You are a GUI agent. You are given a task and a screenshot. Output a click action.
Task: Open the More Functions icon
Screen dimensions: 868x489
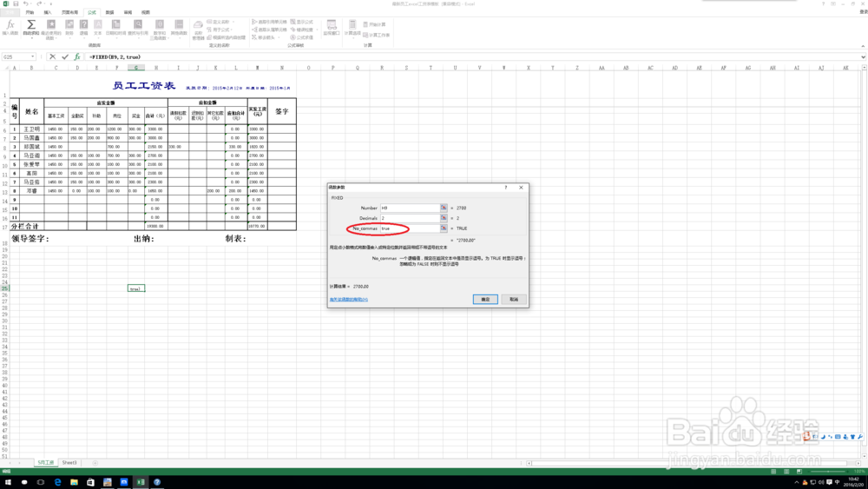click(179, 25)
